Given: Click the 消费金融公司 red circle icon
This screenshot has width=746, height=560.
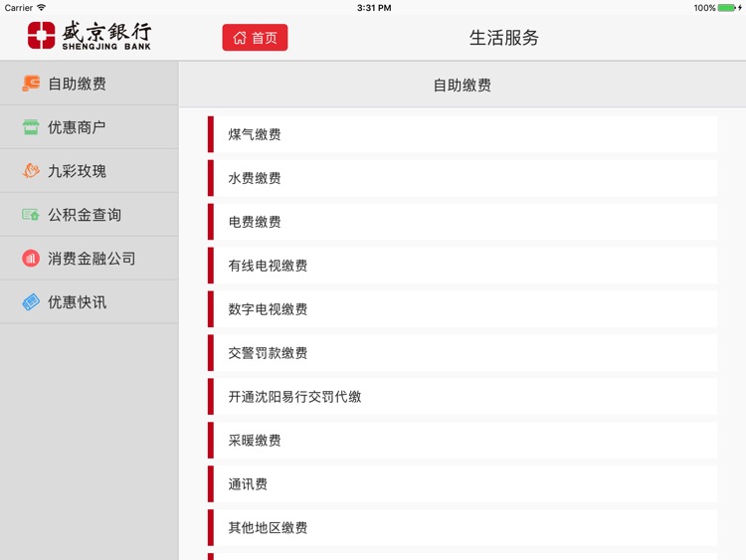Looking at the screenshot, I should click(31, 259).
